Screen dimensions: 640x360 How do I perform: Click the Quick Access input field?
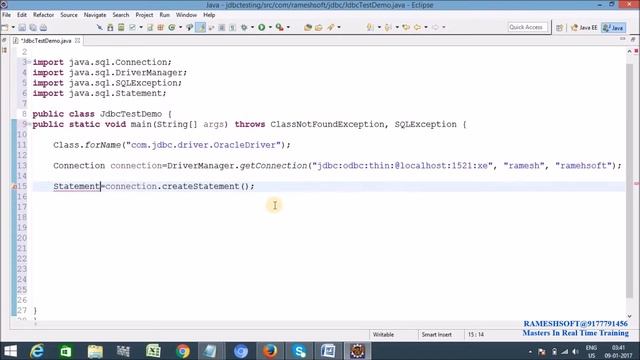527,27
